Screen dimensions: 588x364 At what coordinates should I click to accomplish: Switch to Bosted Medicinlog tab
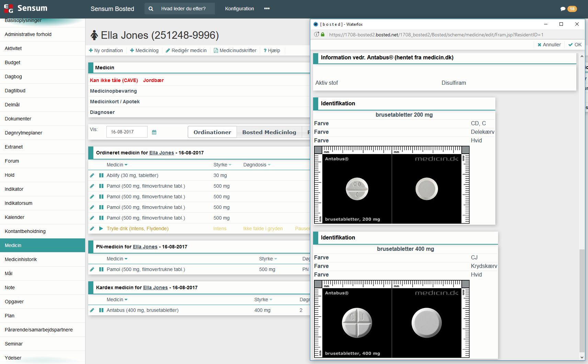point(269,132)
